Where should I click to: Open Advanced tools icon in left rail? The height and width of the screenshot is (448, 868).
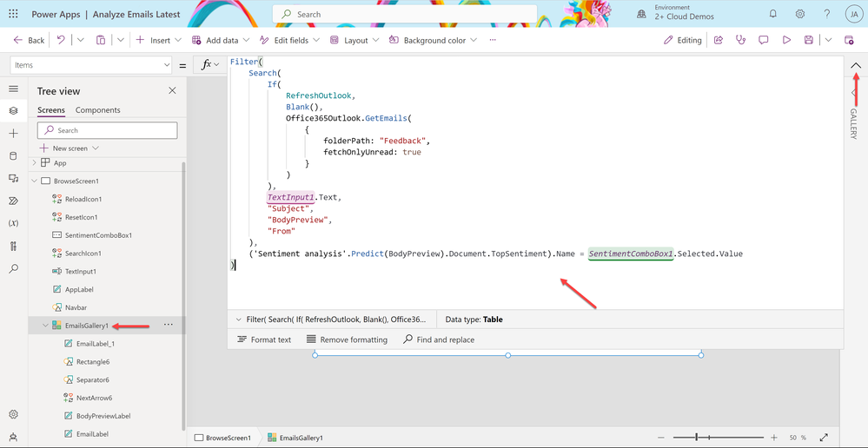tap(14, 246)
